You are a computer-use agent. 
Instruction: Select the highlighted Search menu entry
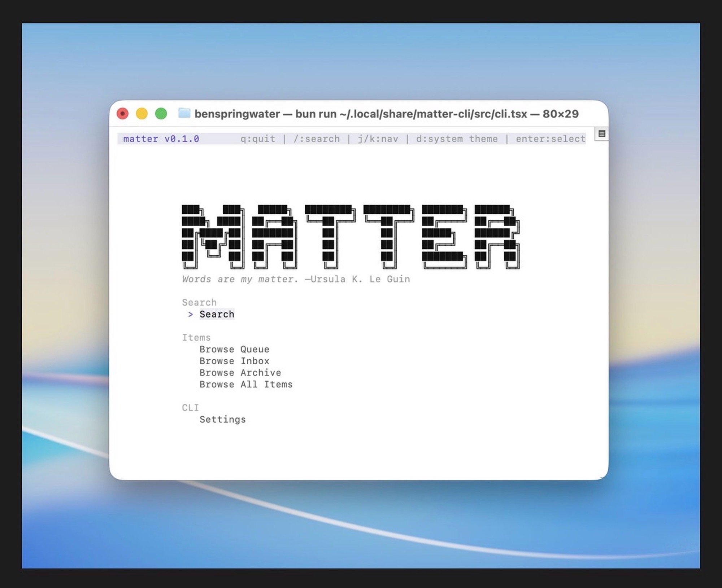[217, 315]
